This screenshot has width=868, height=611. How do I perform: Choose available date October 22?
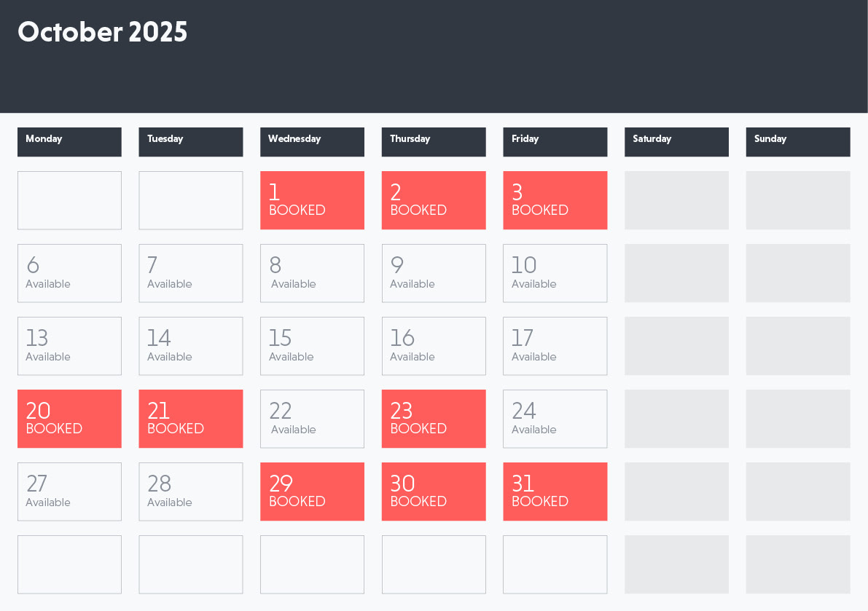[x=312, y=419]
